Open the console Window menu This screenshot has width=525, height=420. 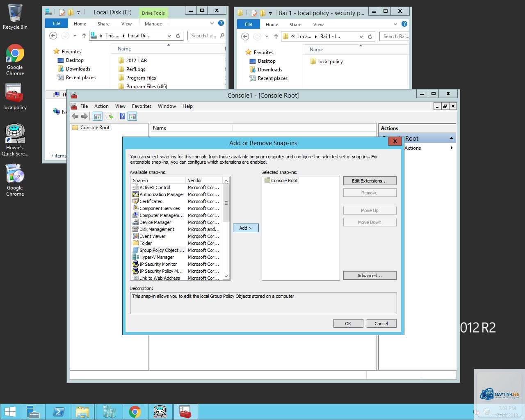pyautogui.click(x=167, y=106)
